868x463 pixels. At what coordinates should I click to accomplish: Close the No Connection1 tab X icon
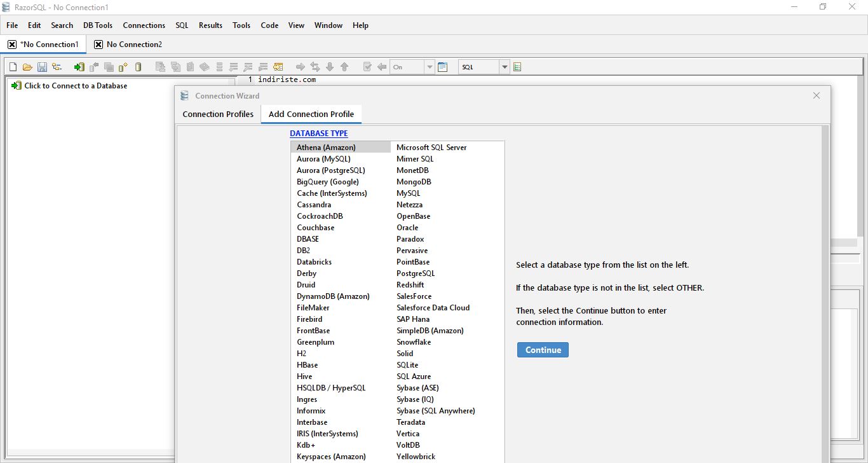pos(11,45)
